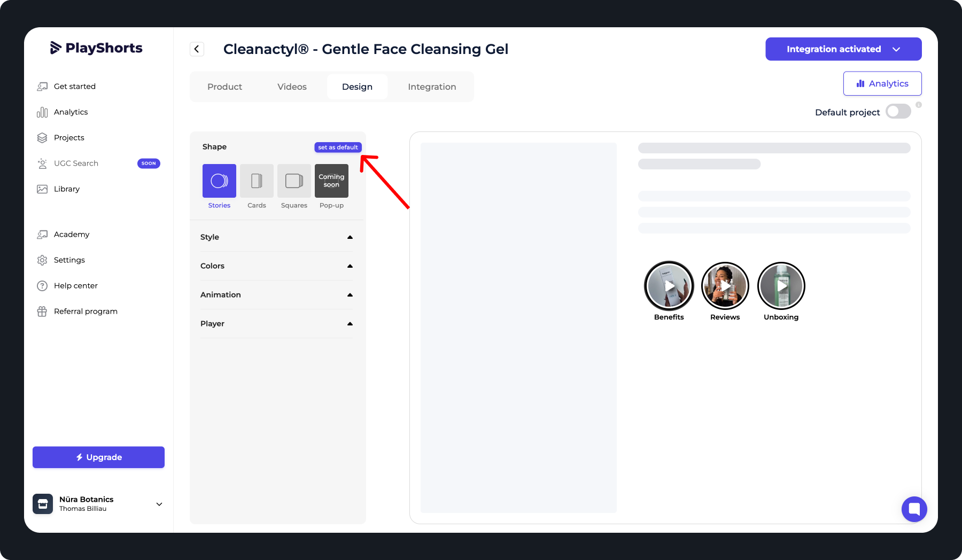
Task: Click the Nūra Botanics store avatar icon
Action: (43, 504)
